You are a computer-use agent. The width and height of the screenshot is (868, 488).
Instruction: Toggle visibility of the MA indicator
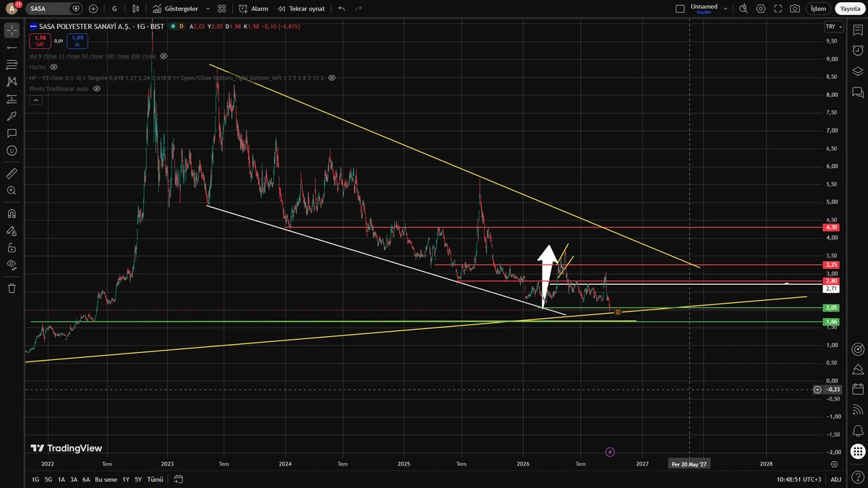click(x=163, y=56)
